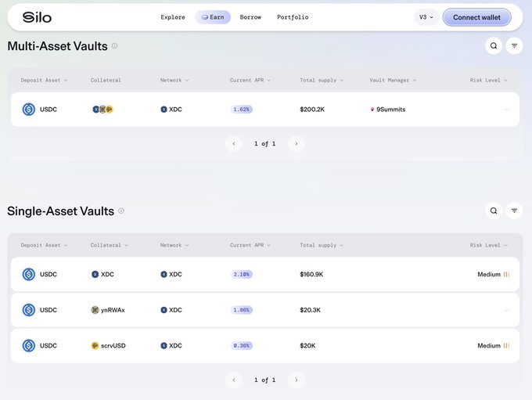The image size is (532, 400).
Task: Click XDC collateral icon in $160.9K row
Action: coord(95,274)
